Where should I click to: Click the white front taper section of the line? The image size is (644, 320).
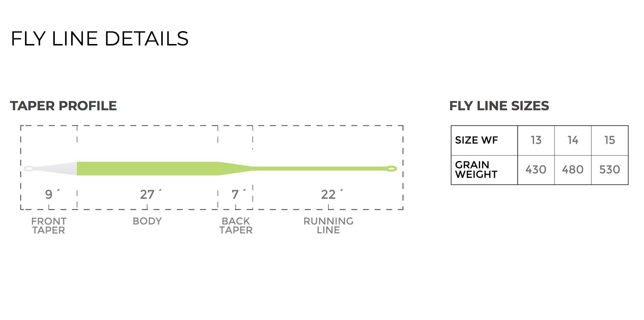click(57, 168)
